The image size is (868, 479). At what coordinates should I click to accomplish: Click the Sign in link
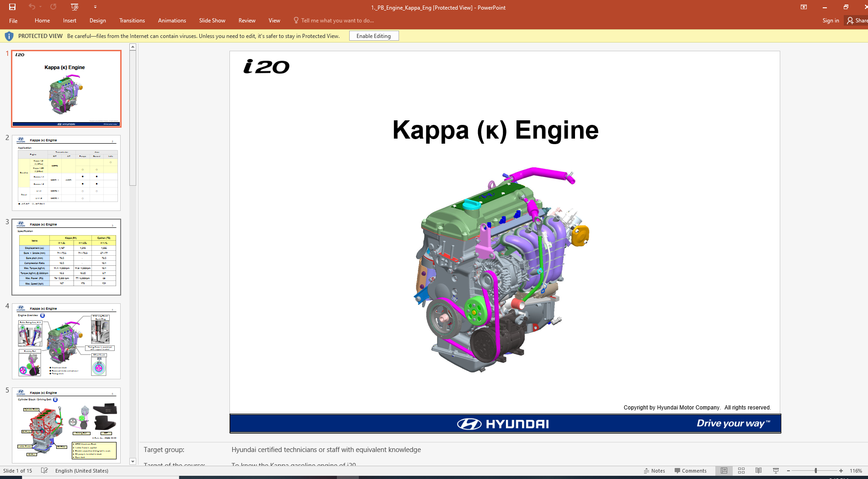830,21
